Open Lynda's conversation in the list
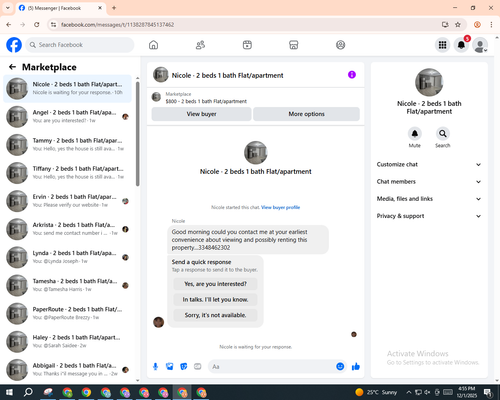This screenshot has width=500, height=400. [68, 257]
